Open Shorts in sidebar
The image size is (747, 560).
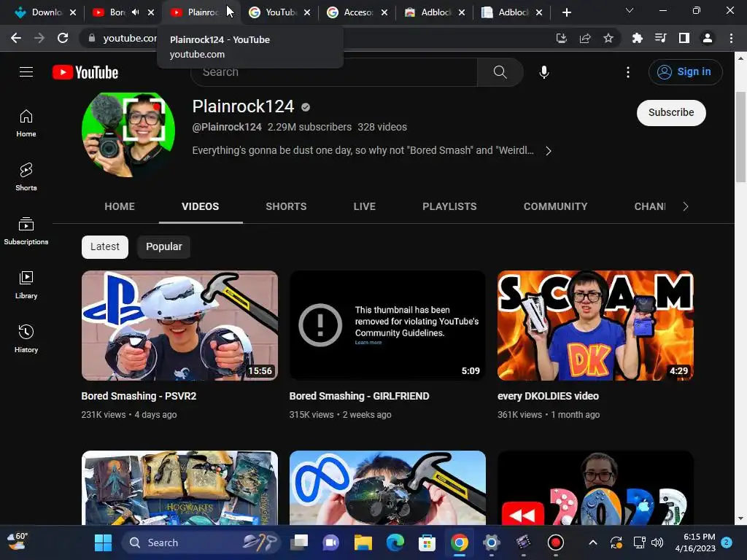point(26,177)
